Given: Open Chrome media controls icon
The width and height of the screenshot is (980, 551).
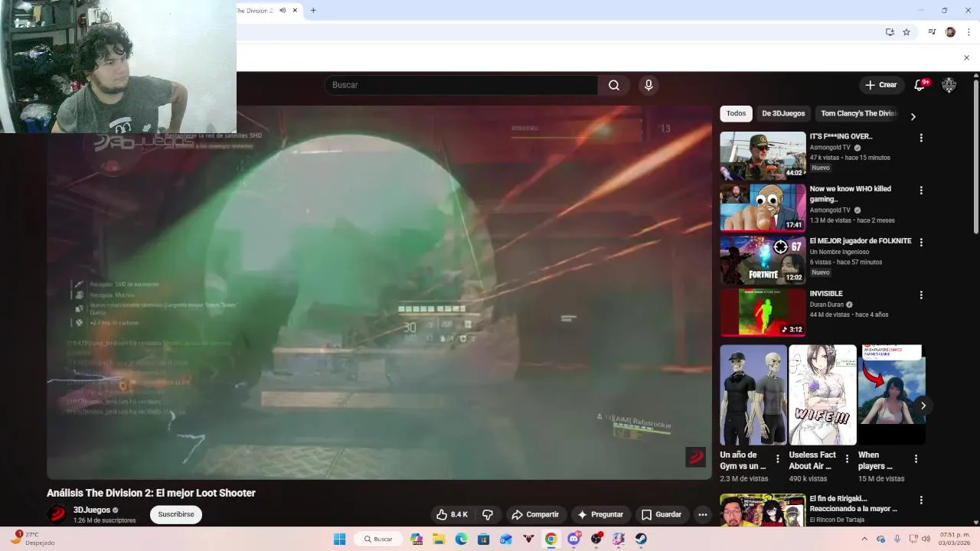Looking at the screenshot, I should coord(932,32).
